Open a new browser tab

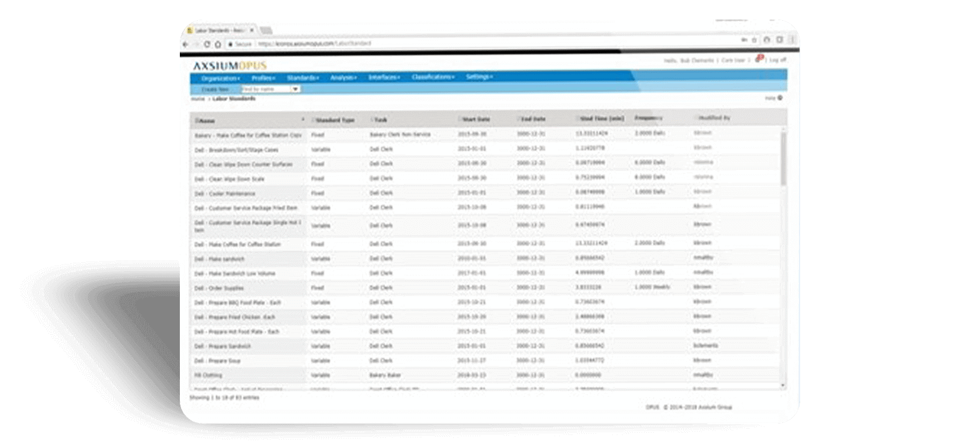click(x=266, y=30)
